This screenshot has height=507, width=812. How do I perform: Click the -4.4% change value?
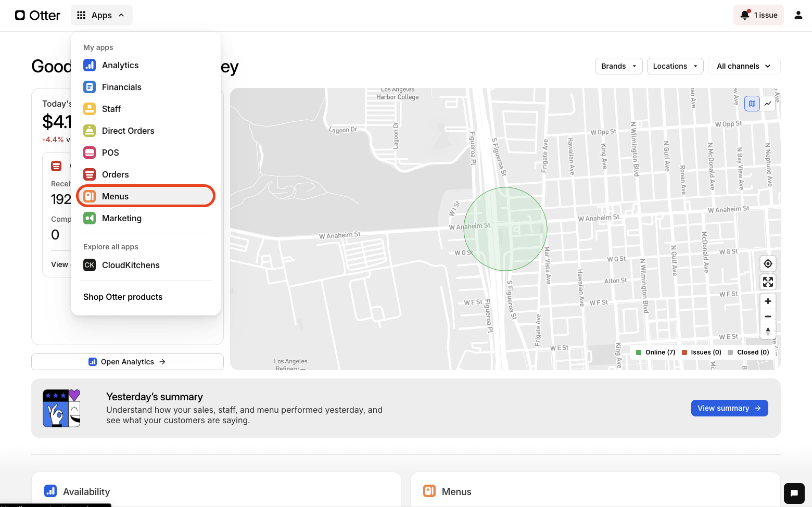point(53,140)
